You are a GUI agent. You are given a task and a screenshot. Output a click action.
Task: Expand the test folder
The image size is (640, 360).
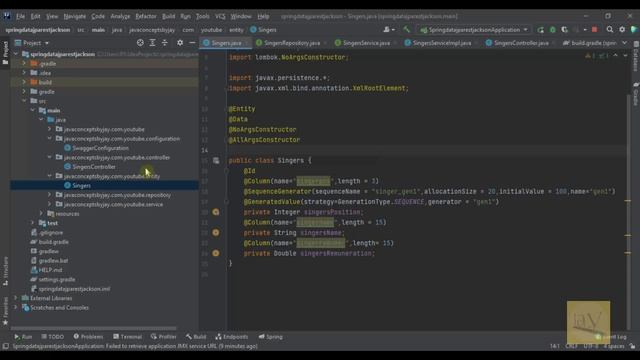pyautogui.click(x=33, y=223)
